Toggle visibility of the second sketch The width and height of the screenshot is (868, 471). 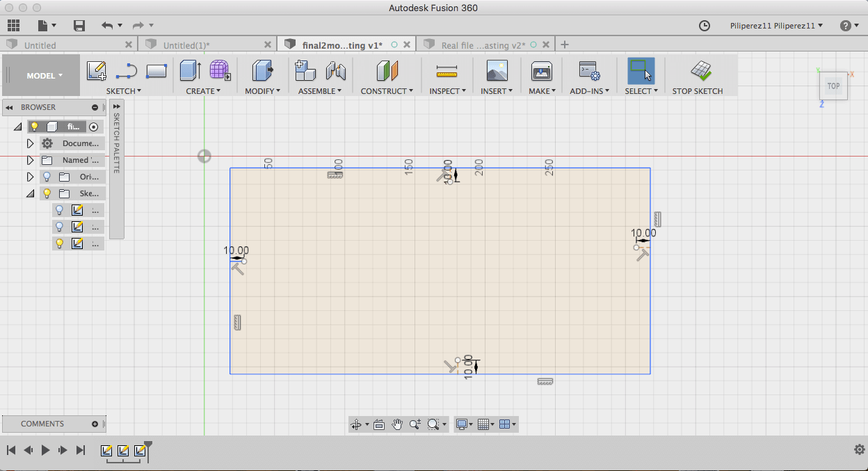pos(59,226)
